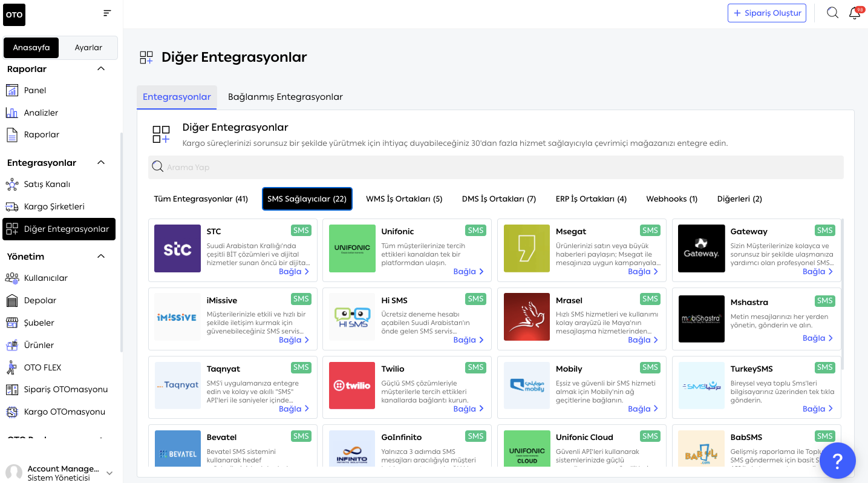Click the Unifonic Cloud card title
The width and height of the screenshot is (868, 483).
(x=584, y=437)
